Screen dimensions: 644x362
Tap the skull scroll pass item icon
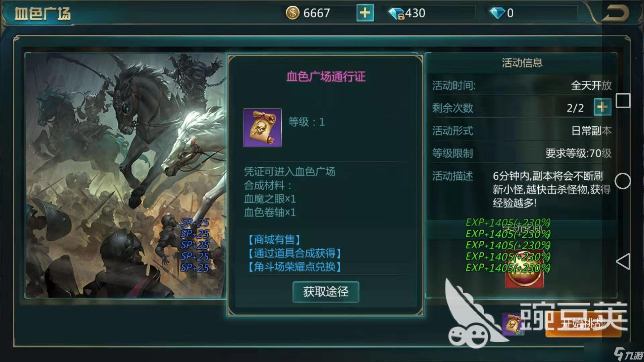262,128
